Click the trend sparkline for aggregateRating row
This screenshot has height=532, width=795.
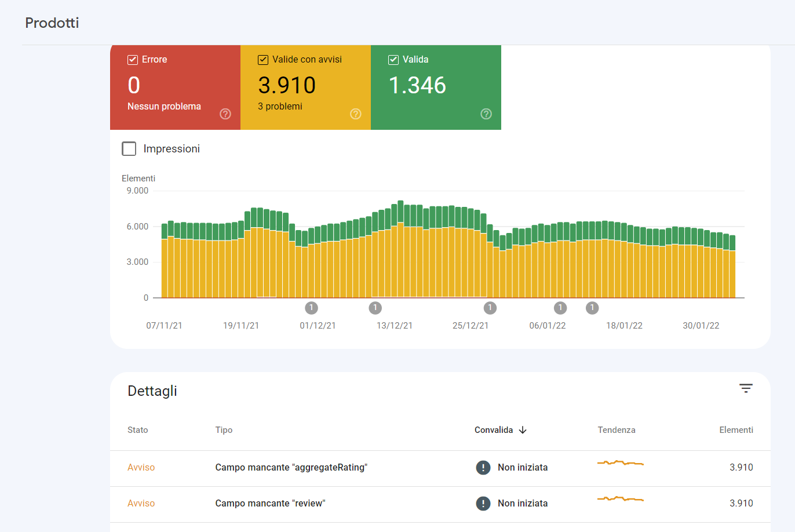pyautogui.click(x=621, y=463)
